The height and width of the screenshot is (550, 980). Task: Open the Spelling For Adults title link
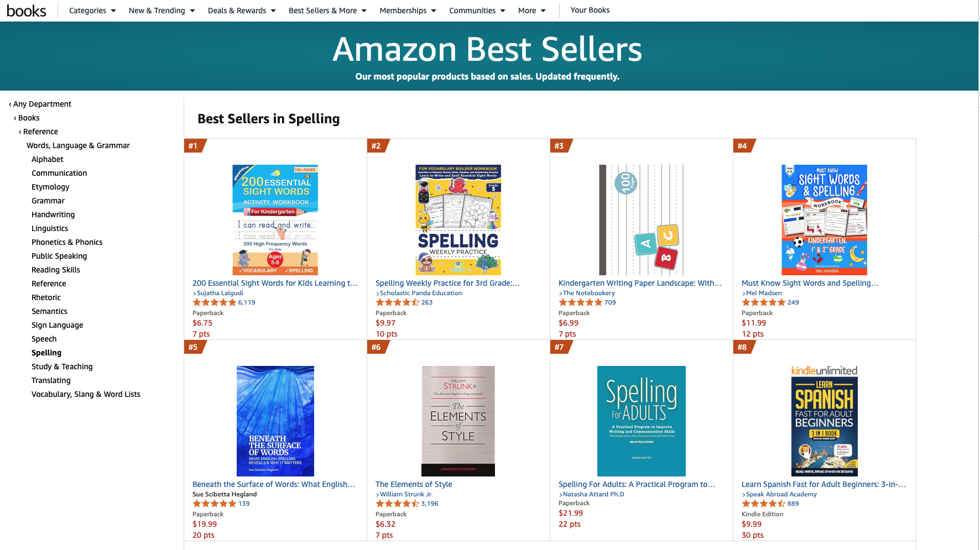(x=637, y=484)
